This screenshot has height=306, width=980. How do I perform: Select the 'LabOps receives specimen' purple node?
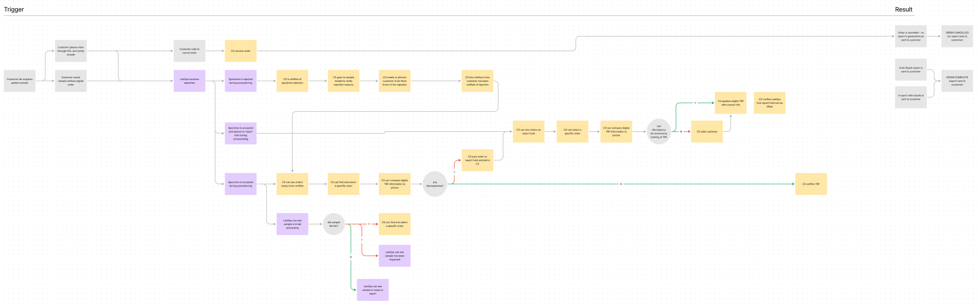189,81
